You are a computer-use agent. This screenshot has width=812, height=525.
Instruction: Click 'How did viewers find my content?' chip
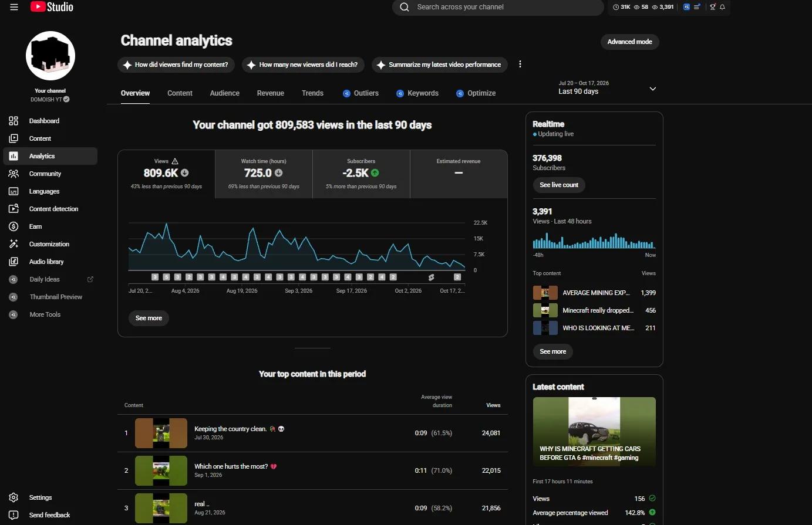pyautogui.click(x=176, y=65)
